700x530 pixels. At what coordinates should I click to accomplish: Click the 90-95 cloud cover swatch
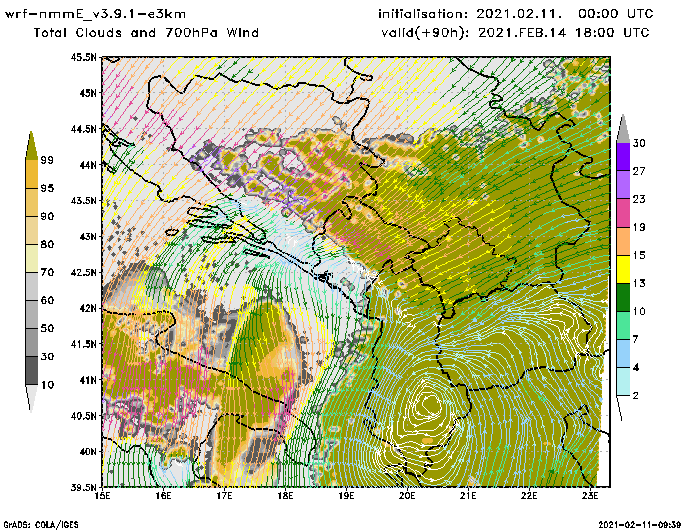point(31,202)
